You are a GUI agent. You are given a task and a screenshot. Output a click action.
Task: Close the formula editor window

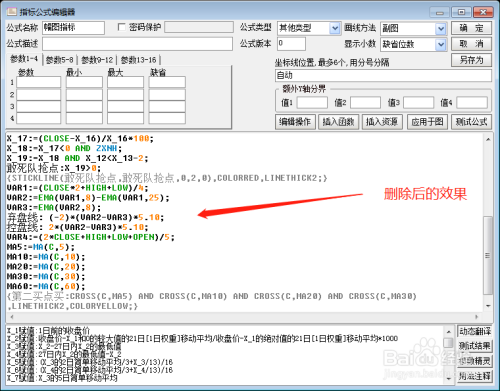point(483,12)
